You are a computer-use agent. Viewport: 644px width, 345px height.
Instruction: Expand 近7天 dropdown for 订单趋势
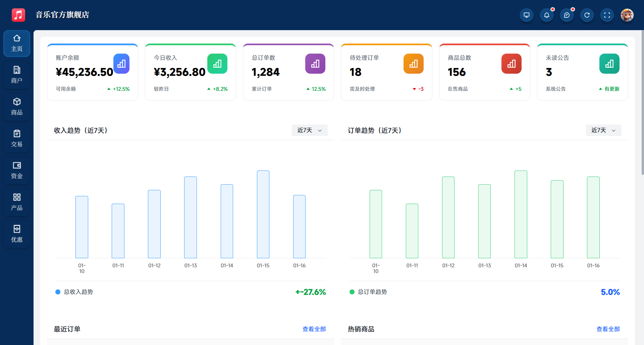(x=603, y=130)
